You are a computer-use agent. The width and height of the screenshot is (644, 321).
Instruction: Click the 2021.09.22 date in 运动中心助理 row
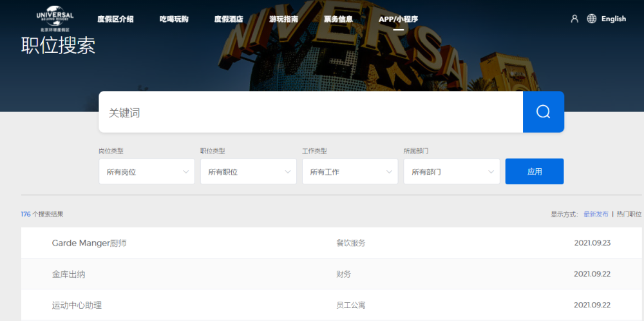tap(592, 306)
